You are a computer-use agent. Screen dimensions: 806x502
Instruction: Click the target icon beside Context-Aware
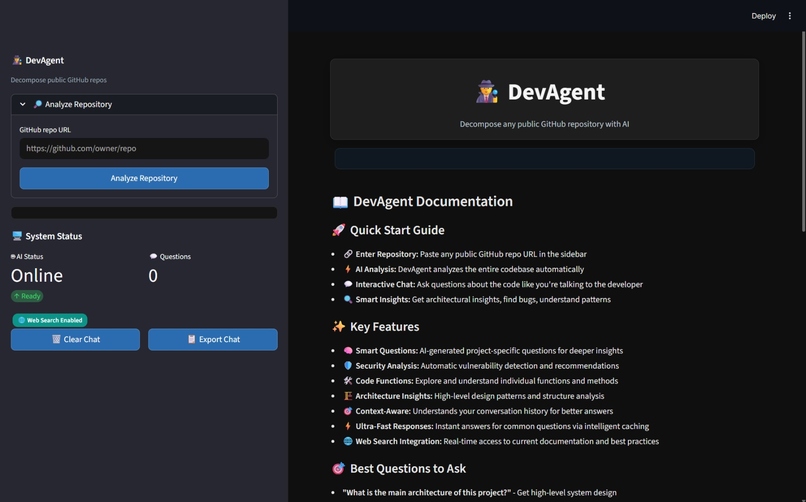(348, 411)
